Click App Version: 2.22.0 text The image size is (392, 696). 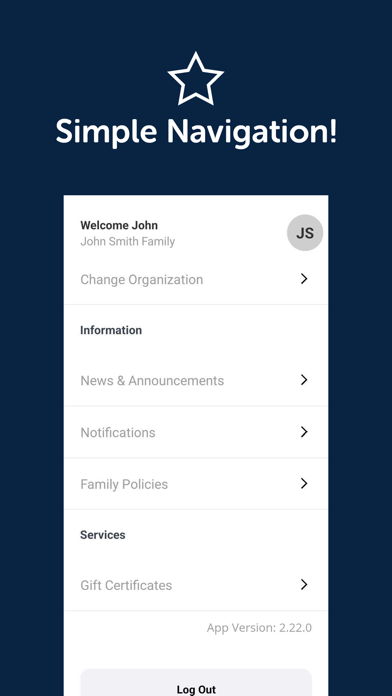(259, 628)
